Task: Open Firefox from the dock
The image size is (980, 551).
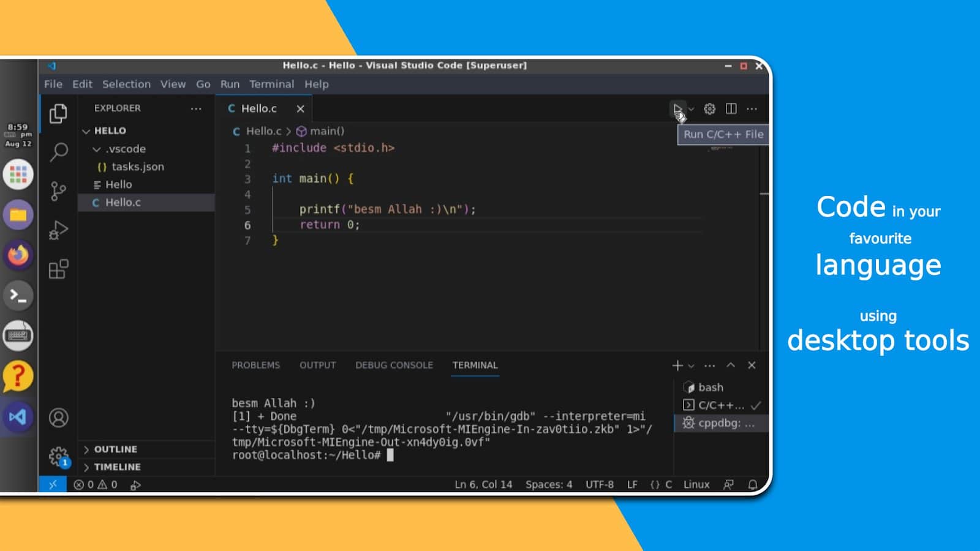Action: pyautogui.click(x=18, y=255)
